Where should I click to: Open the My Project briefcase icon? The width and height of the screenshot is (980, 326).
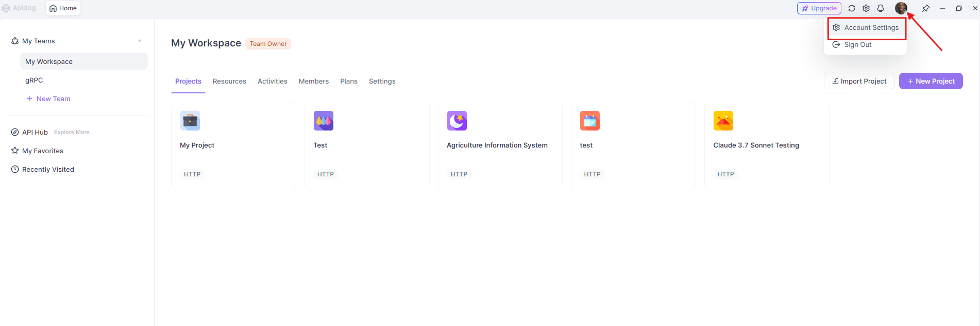pyautogui.click(x=190, y=121)
